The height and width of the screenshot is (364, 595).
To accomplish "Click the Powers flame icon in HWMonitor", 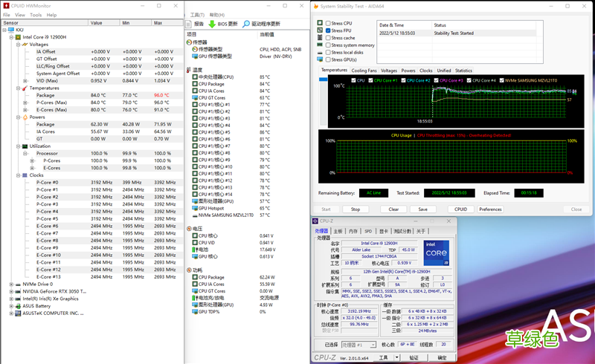I will (x=27, y=117).
